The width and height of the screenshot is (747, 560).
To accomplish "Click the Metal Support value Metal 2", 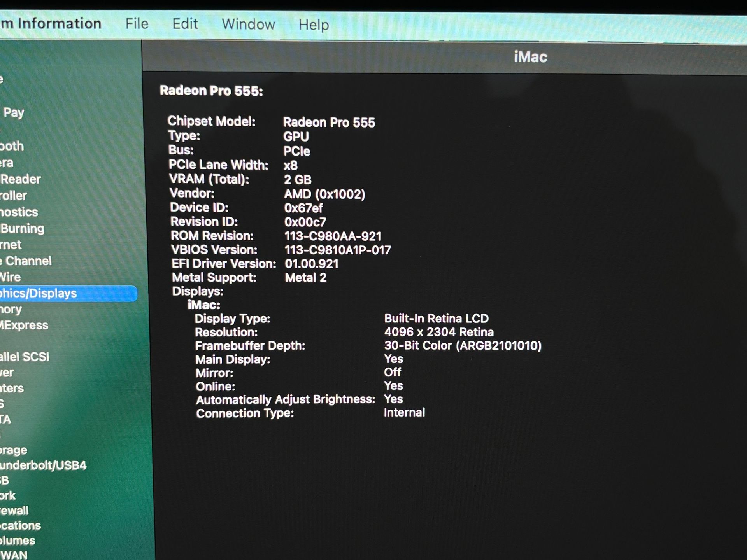I will [306, 278].
